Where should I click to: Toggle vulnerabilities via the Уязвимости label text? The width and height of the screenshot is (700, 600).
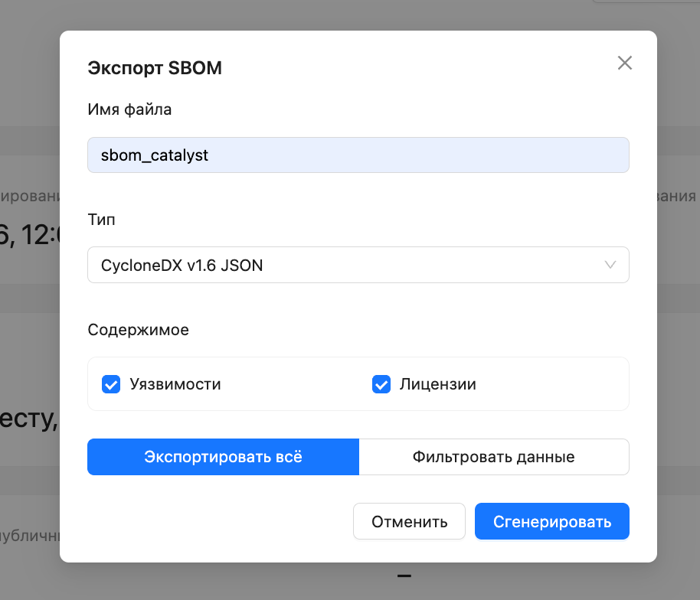point(175,384)
